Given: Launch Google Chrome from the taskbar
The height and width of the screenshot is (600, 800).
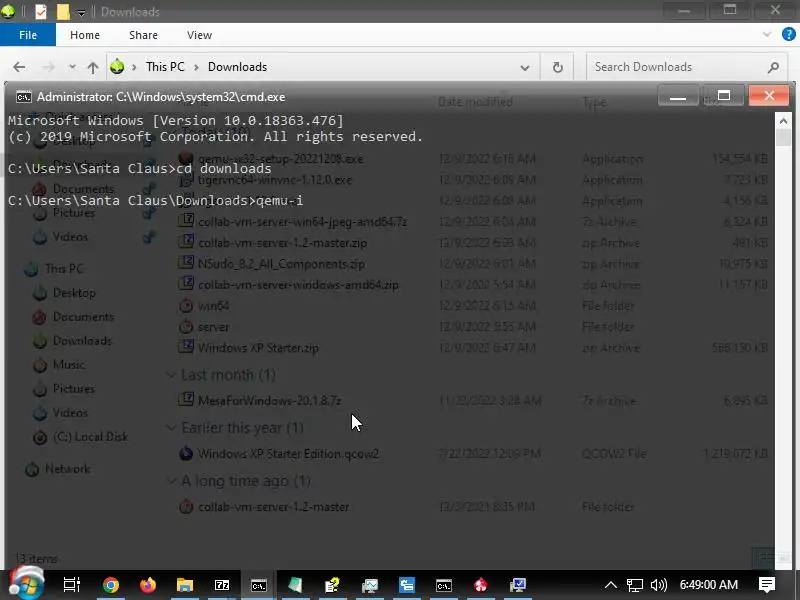Looking at the screenshot, I should [110, 585].
